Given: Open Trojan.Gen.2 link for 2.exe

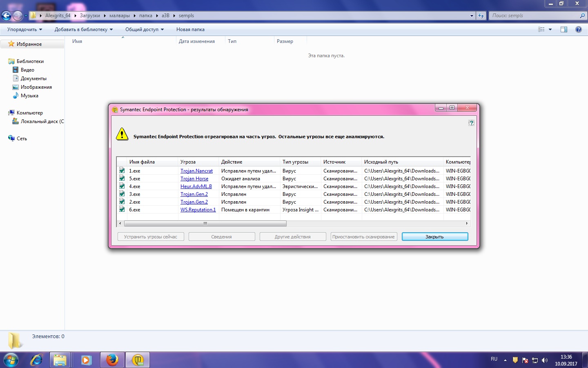Looking at the screenshot, I should pos(194,202).
